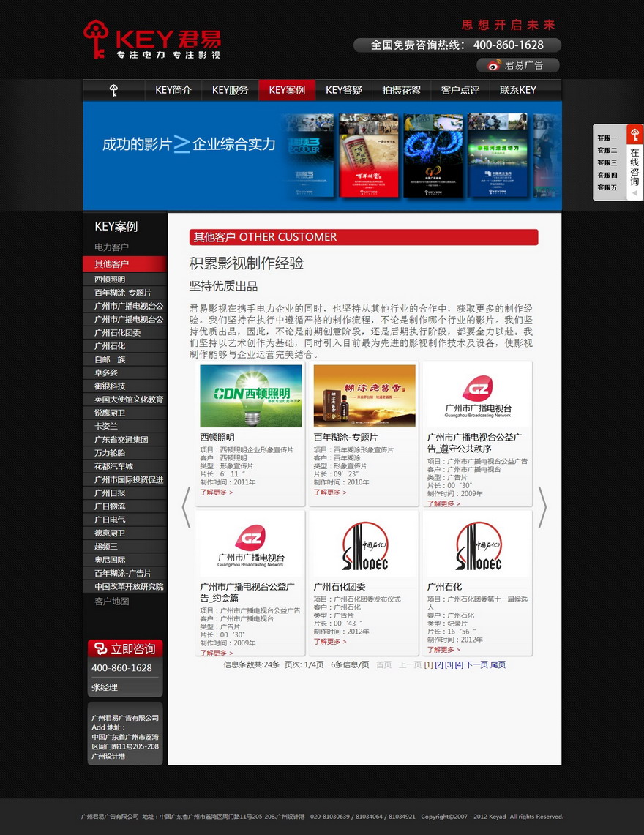The width and height of the screenshot is (644, 835).
Task: Open 自邮一族 in the sidebar list
Action: pos(124,359)
